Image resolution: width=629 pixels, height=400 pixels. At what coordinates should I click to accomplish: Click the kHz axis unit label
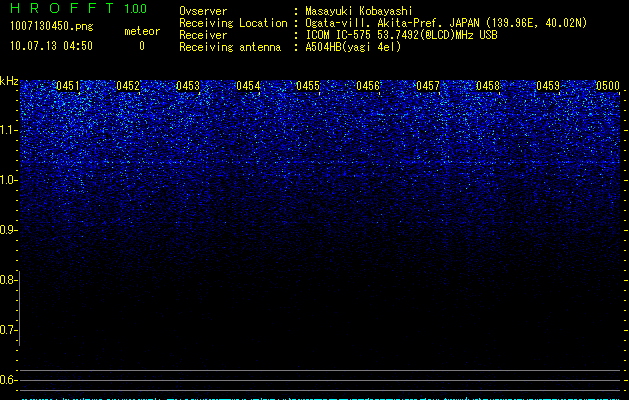tap(9, 81)
